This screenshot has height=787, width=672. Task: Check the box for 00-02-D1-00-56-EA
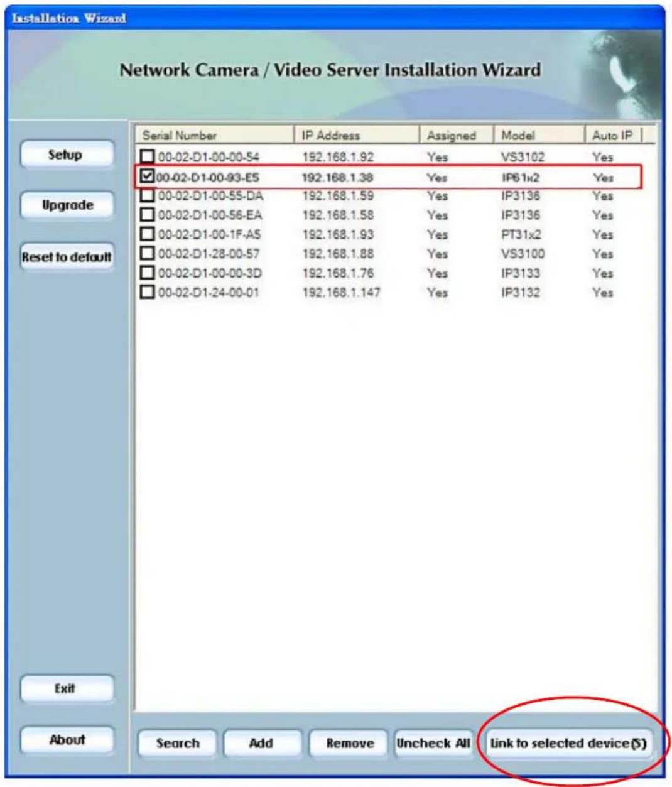(x=147, y=215)
